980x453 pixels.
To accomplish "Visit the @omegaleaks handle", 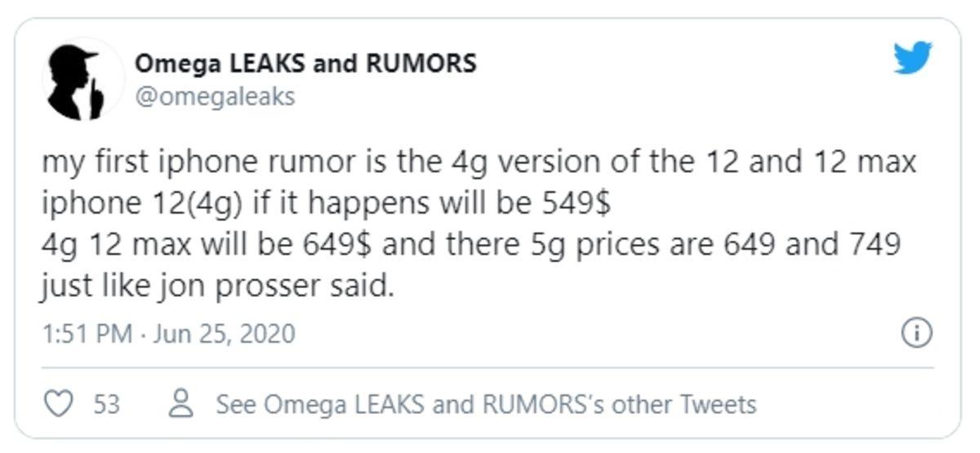I will (x=214, y=96).
